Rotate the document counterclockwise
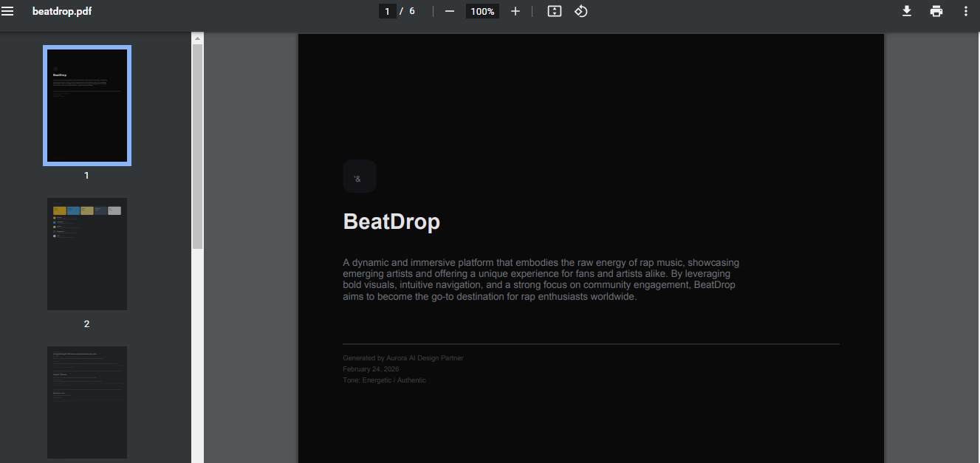 [x=581, y=11]
